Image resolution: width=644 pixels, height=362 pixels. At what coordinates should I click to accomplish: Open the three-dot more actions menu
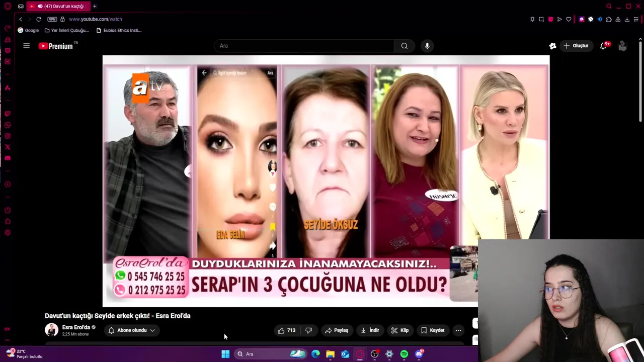(458, 330)
